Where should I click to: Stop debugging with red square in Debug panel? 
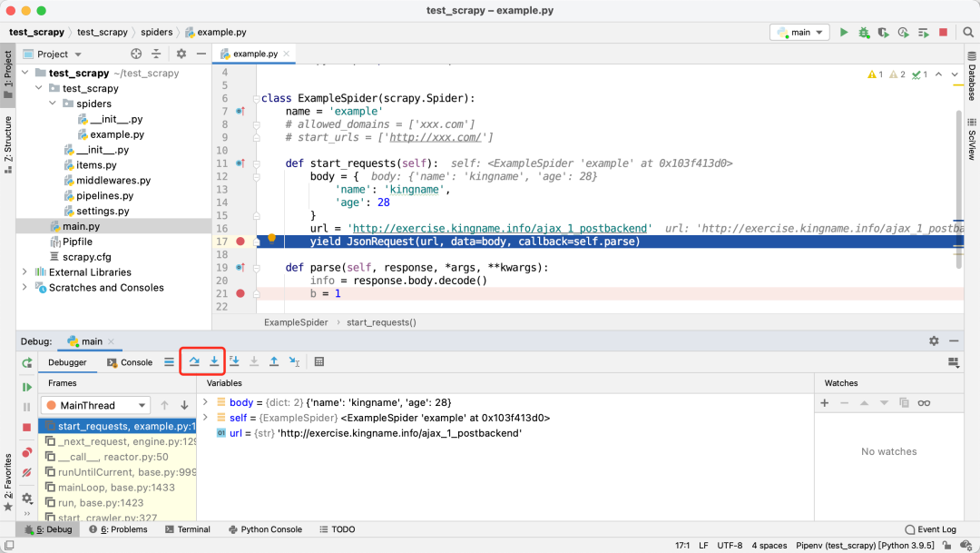(27, 428)
